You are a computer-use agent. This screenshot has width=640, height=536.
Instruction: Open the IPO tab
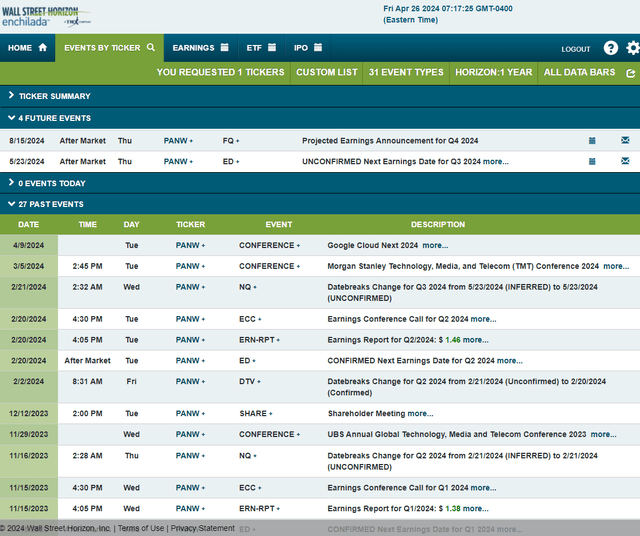pos(308,48)
